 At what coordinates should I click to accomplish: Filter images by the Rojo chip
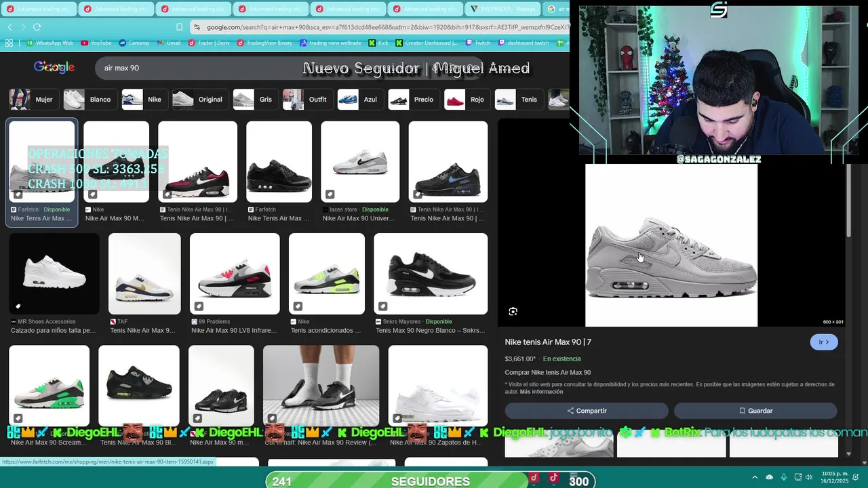pyautogui.click(x=467, y=99)
